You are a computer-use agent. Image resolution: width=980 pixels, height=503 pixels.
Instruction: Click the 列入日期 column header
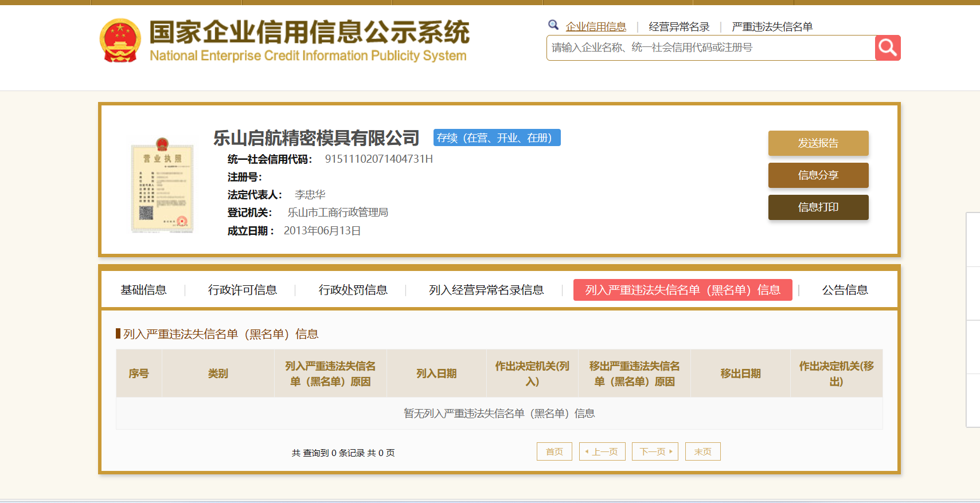(x=436, y=374)
